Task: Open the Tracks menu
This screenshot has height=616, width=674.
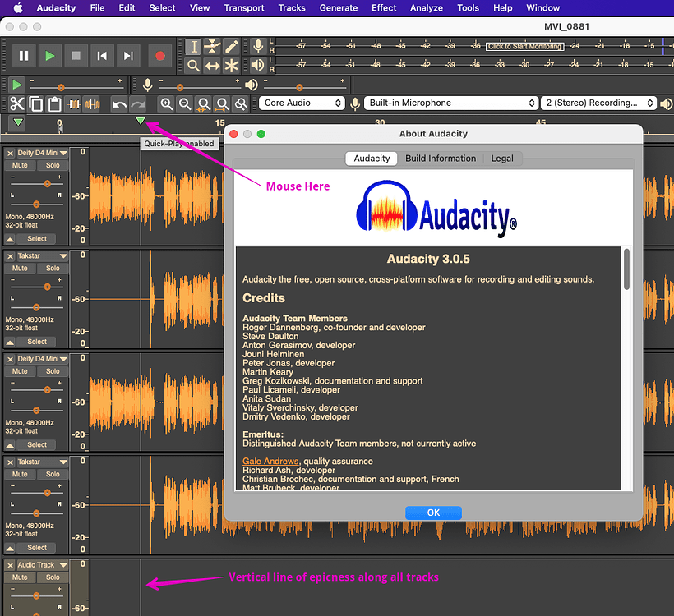Action: 292,7
